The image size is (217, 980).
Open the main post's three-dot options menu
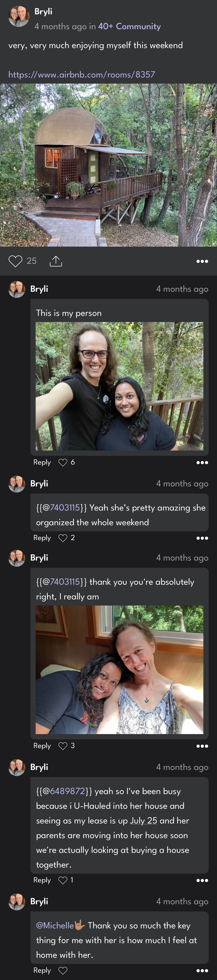coord(202,261)
